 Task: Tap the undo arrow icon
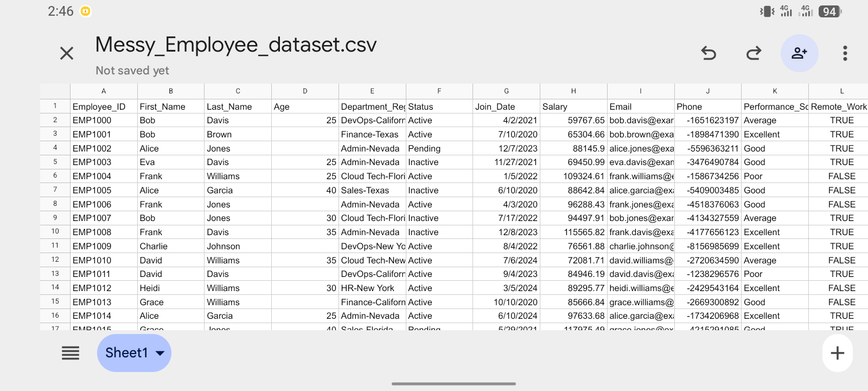709,53
